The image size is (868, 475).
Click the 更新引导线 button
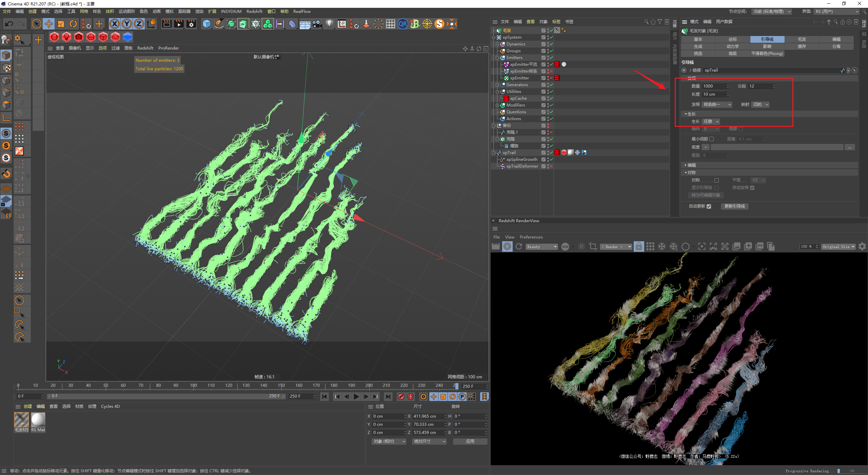tap(734, 206)
